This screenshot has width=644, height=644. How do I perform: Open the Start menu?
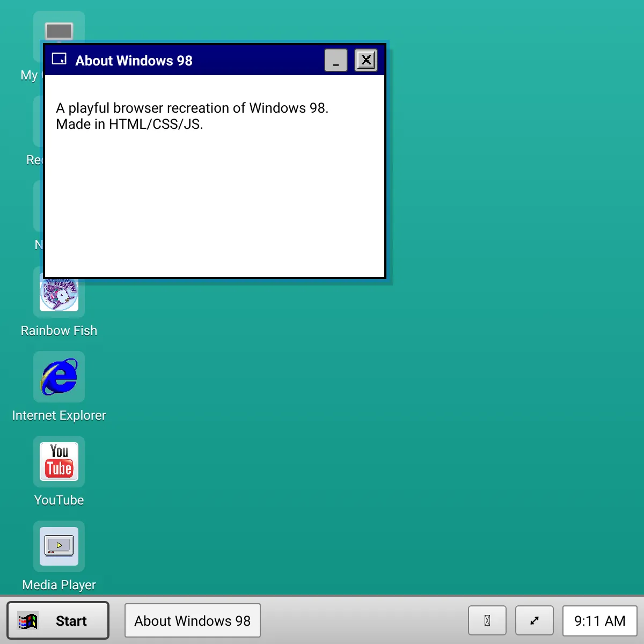(x=58, y=621)
